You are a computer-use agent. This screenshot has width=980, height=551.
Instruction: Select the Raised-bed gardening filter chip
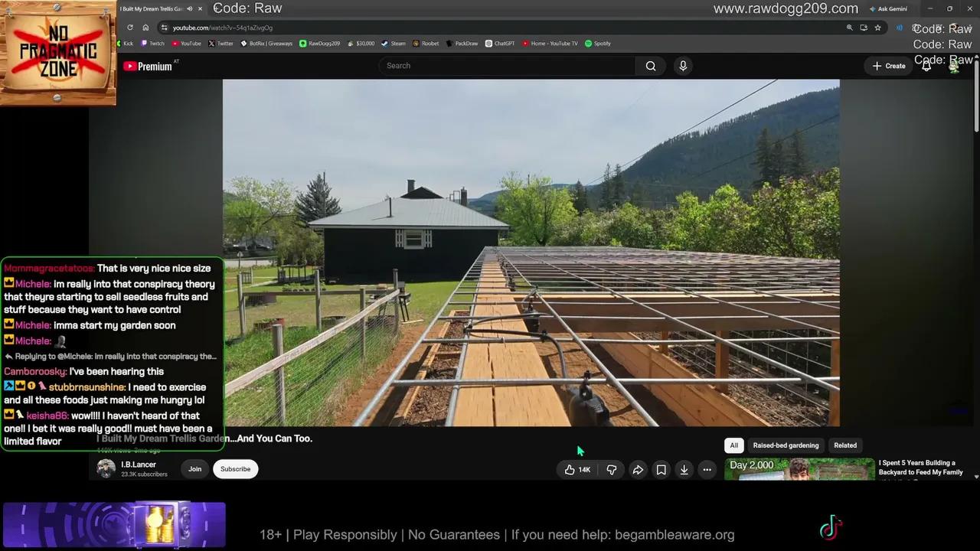click(x=786, y=445)
